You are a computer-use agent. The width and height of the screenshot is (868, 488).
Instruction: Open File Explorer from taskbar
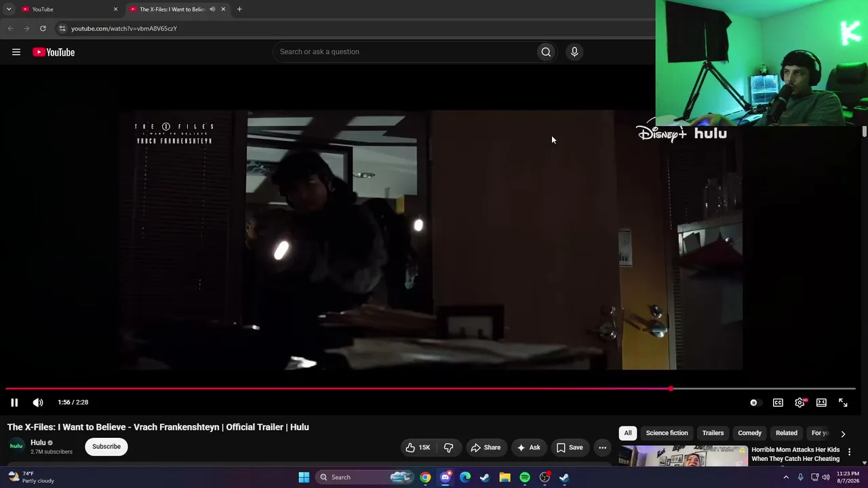505,477
